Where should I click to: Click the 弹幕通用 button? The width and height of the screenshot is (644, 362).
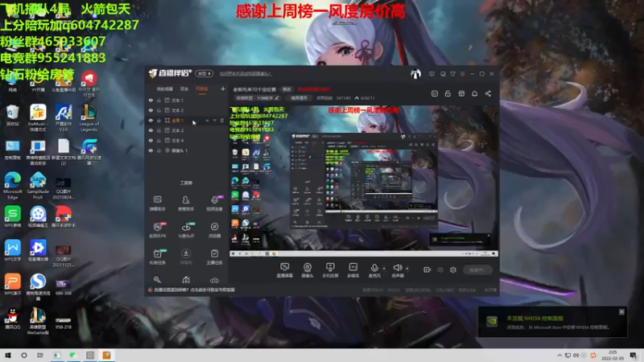click(x=299, y=98)
